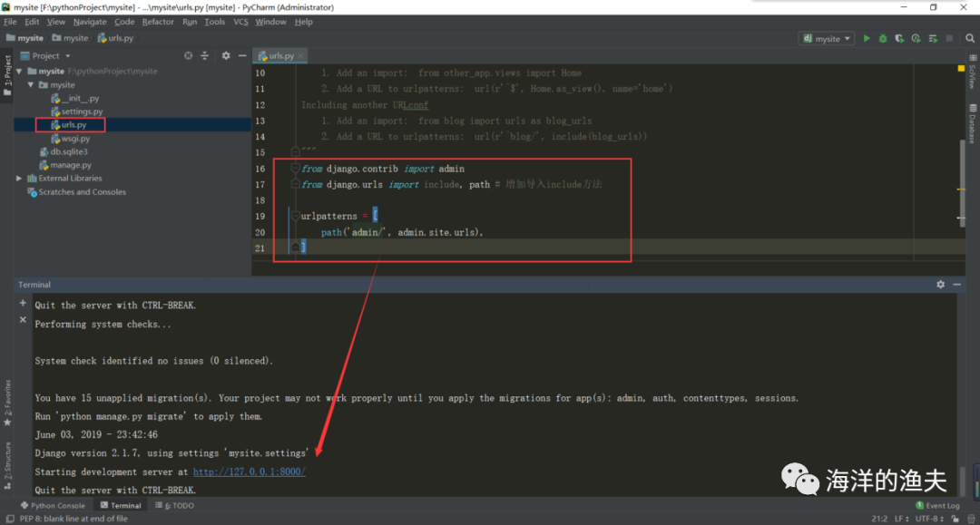Viewport: 980px width, 525px height.
Task: Open the File menu
Action: pos(10,22)
